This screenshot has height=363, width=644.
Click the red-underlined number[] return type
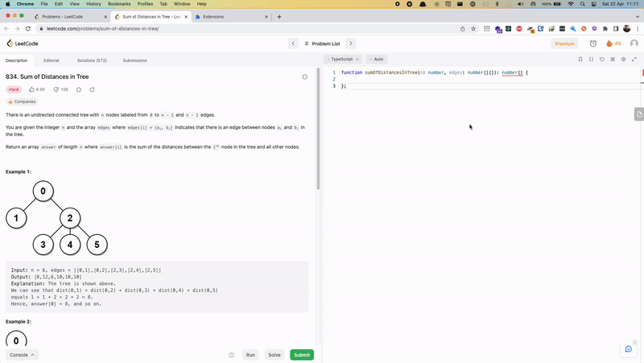512,72
